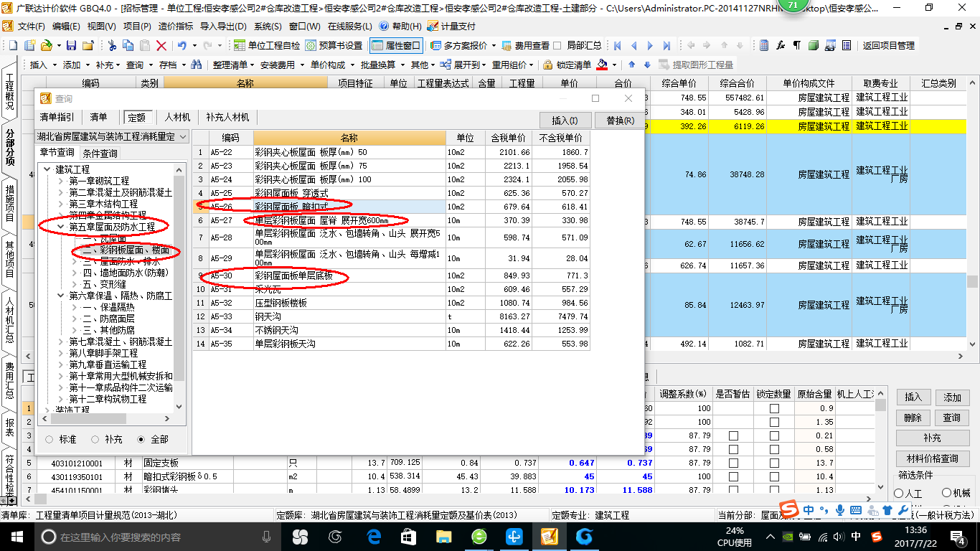Open Microsoft Edge from the taskbar
This screenshot has height=551, width=980.
(374, 536)
